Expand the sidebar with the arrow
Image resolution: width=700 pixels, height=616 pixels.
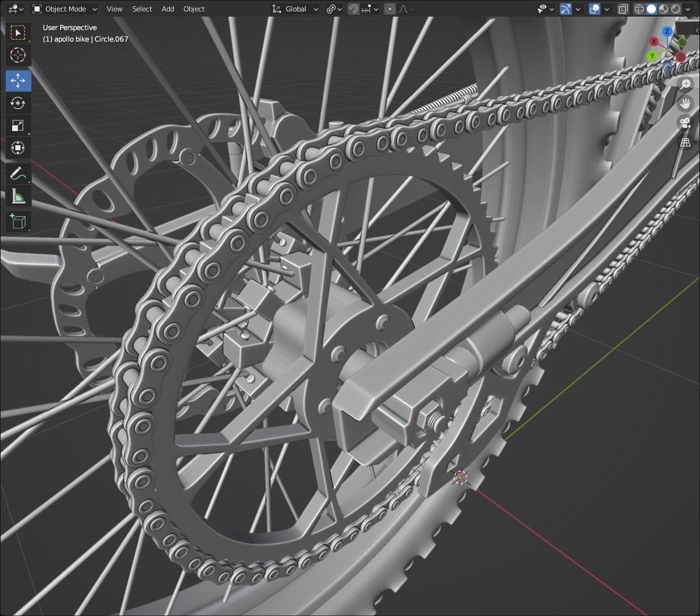696,30
